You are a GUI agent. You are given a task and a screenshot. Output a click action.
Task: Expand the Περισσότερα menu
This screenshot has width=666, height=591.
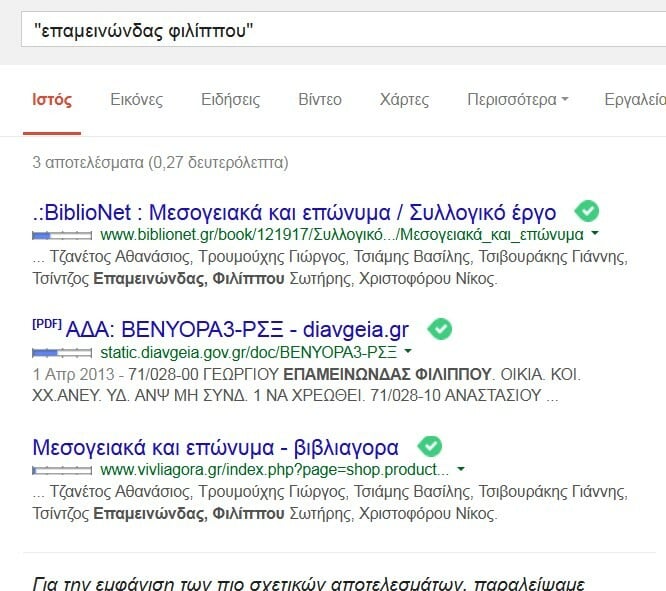point(518,99)
